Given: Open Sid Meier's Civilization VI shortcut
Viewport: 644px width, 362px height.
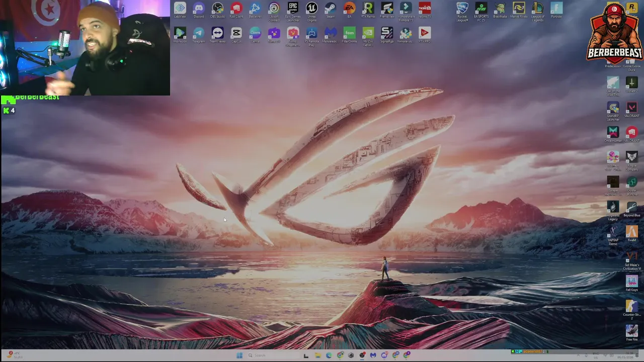Looking at the screenshot, I should pos(632,260).
